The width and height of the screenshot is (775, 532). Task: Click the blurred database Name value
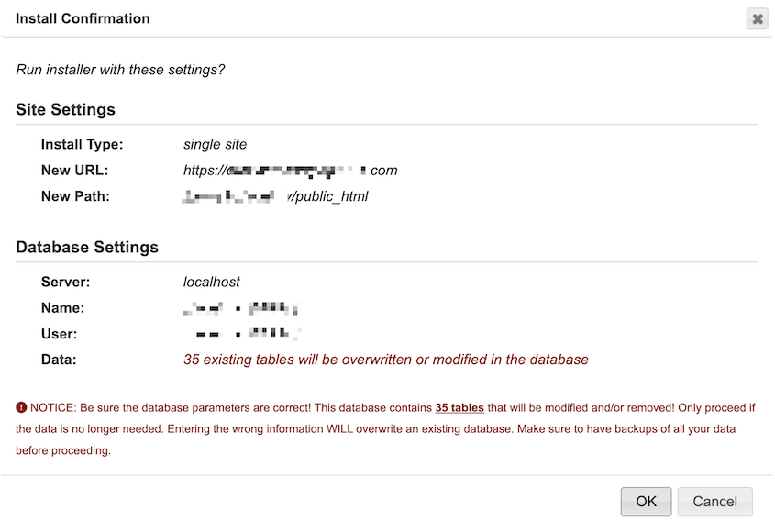pos(241,308)
